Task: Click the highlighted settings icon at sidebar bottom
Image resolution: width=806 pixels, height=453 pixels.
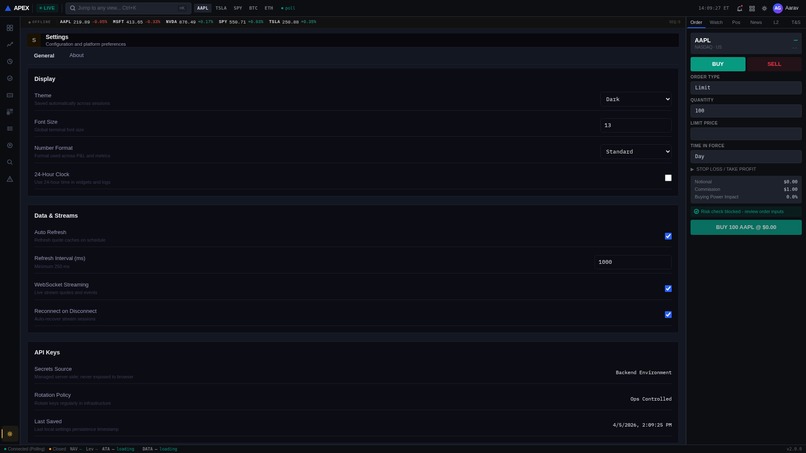Action: pyautogui.click(x=10, y=434)
